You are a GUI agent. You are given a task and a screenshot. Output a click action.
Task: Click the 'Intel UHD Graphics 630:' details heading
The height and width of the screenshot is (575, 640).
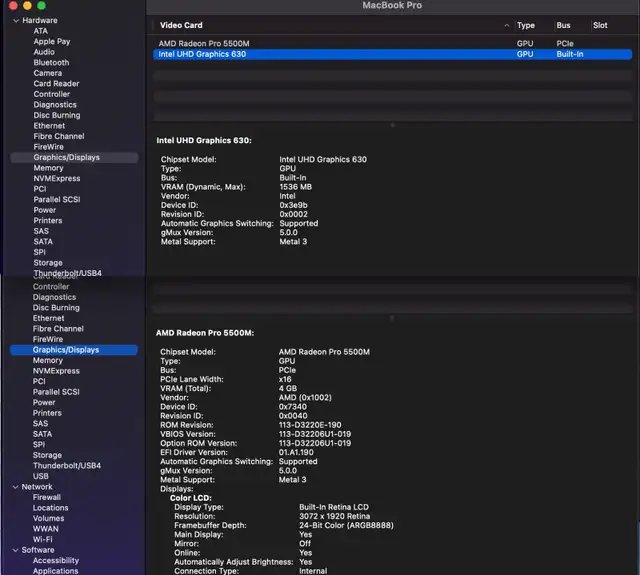point(204,140)
